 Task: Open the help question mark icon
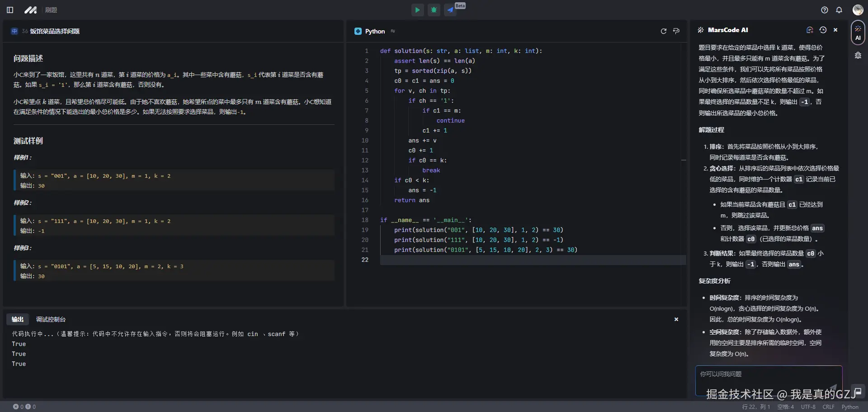coord(825,10)
